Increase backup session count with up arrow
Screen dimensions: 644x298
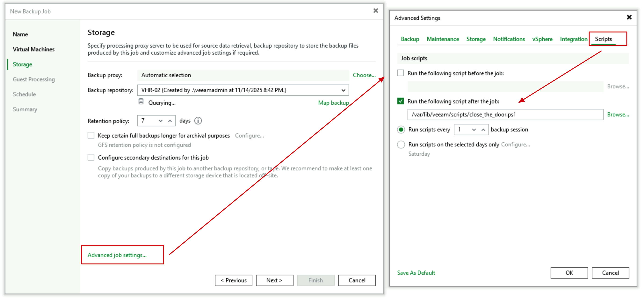click(x=483, y=130)
